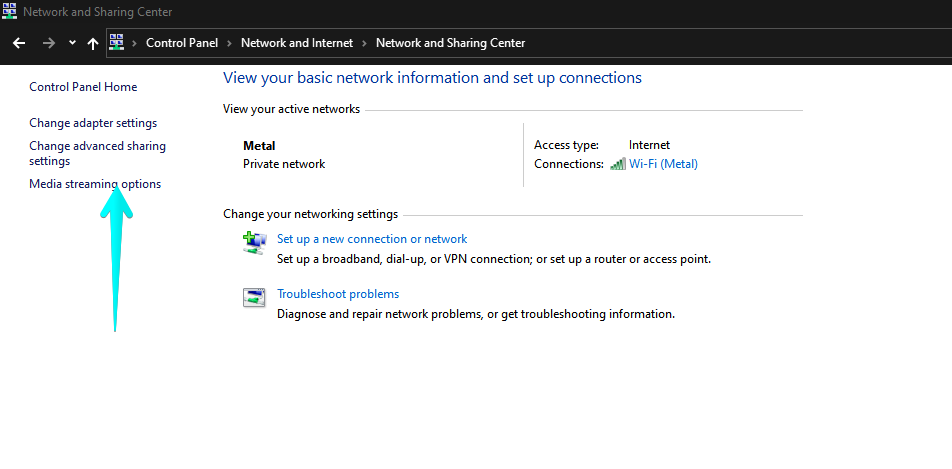Select Network and Internet breadcrumb

coord(296,43)
